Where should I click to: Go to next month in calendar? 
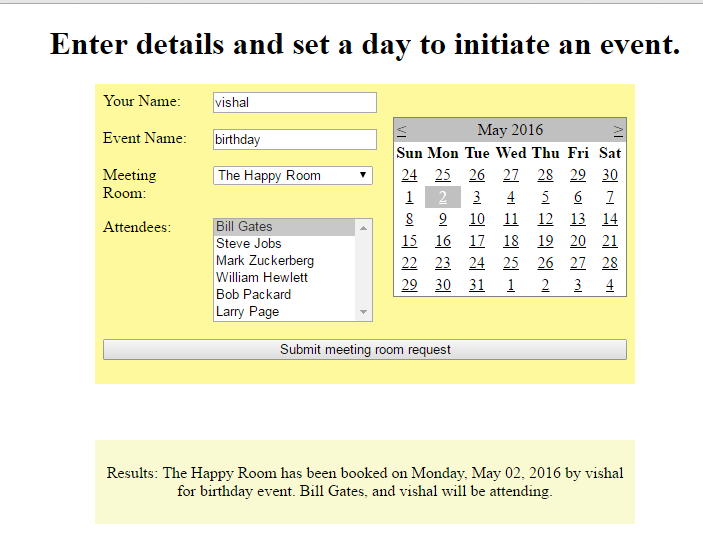coord(618,130)
